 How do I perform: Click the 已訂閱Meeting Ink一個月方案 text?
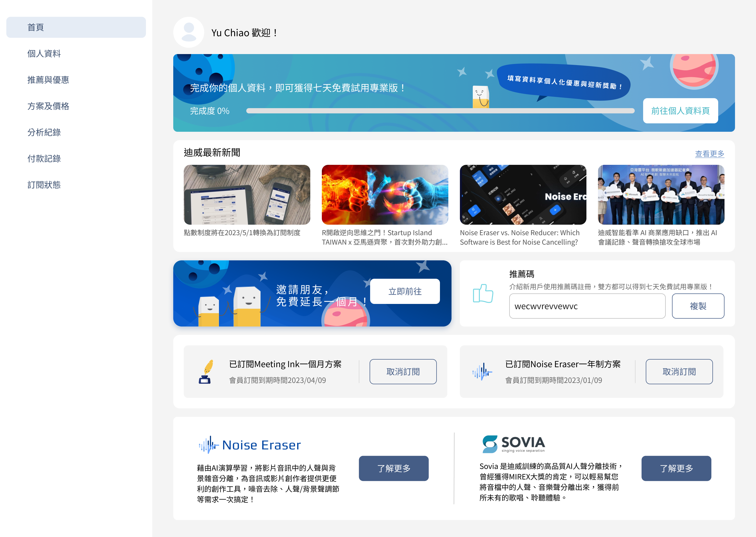(285, 364)
